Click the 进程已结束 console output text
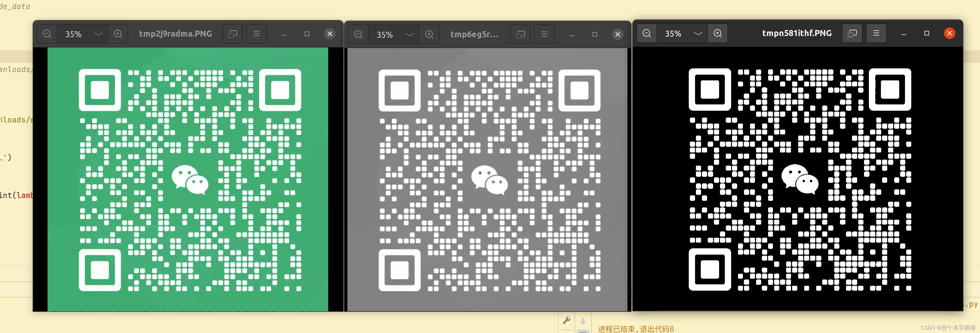980x333 pixels. tap(636, 329)
